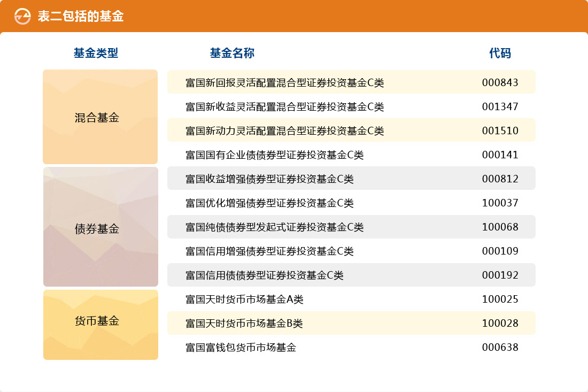Select fund code 000192
588x392 pixels.
(500, 275)
